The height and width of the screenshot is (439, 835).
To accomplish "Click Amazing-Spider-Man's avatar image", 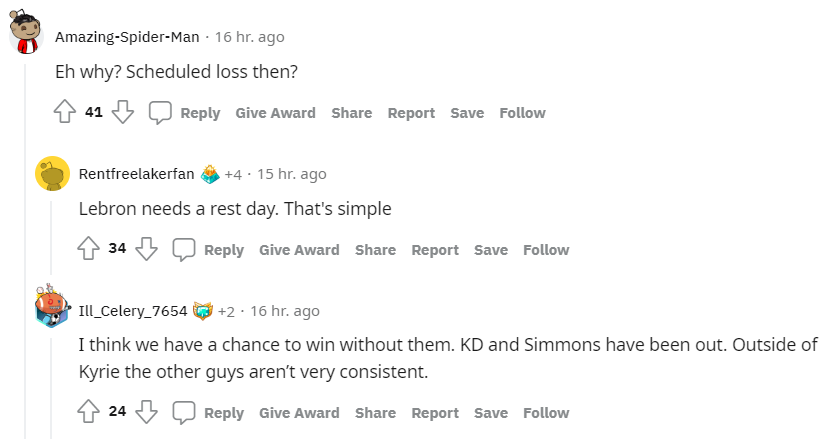I will pyautogui.click(x=26, y=37).
